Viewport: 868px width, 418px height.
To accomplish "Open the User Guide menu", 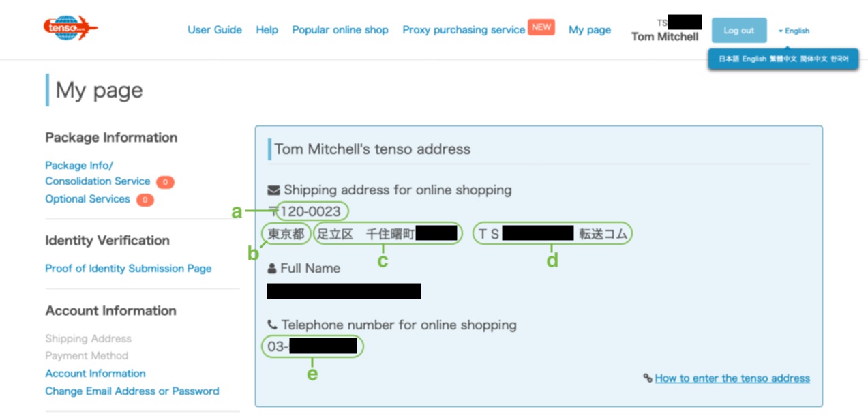I will (215, 30).
